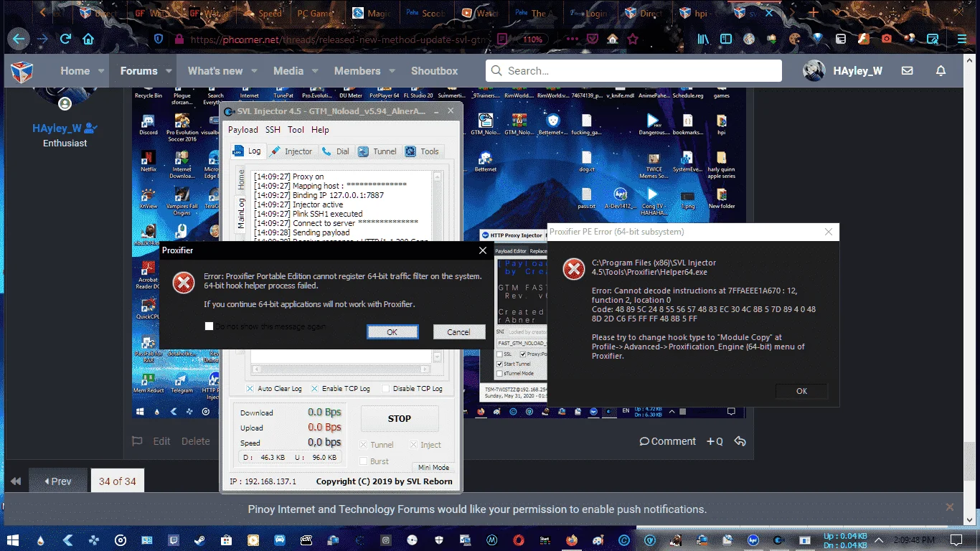Click the phcorner site logo
Image resolution: width=980 pixels, height=551 pixels.
coord(23,71)
